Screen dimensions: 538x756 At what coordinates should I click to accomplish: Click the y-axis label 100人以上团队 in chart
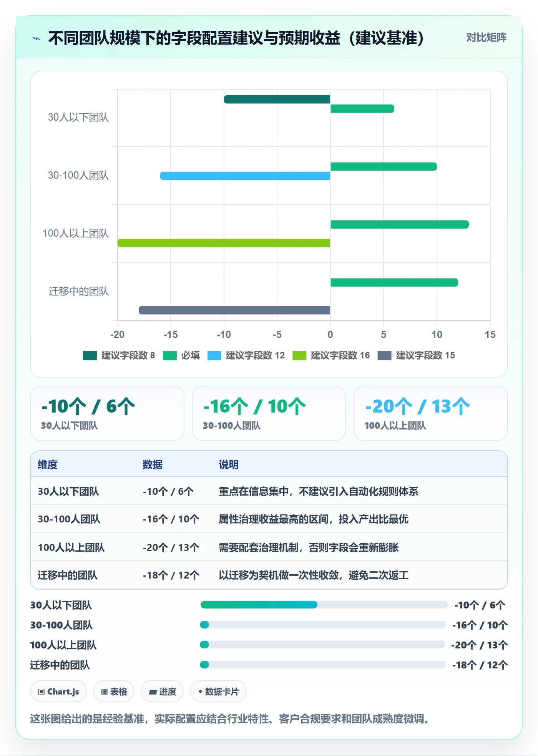76,234
